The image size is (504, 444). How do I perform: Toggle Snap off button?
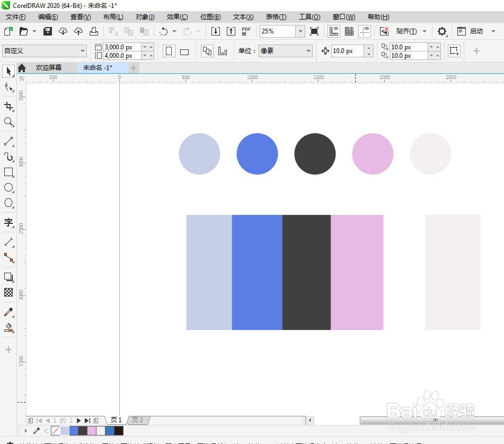pos(384,31)
